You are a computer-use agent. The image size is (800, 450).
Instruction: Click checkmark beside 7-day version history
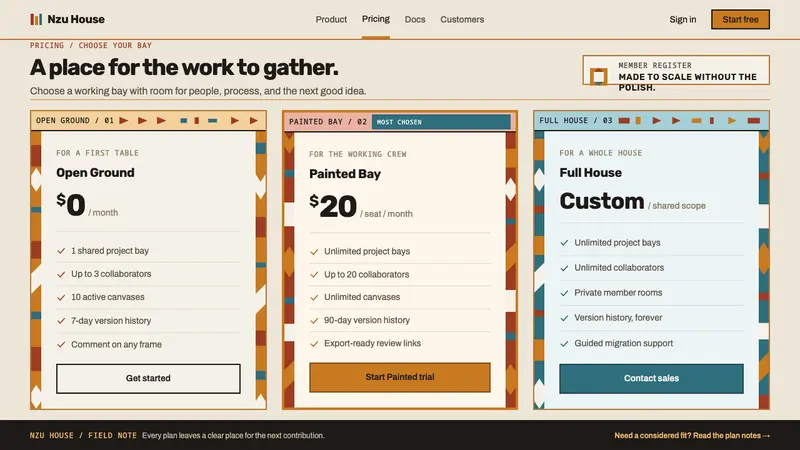tap(61, 321)
